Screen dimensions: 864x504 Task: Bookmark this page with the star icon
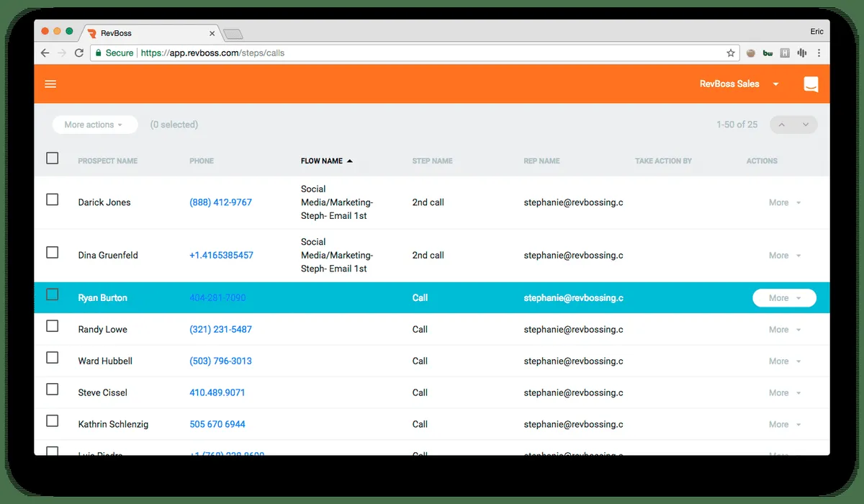[x=731, y=53]
